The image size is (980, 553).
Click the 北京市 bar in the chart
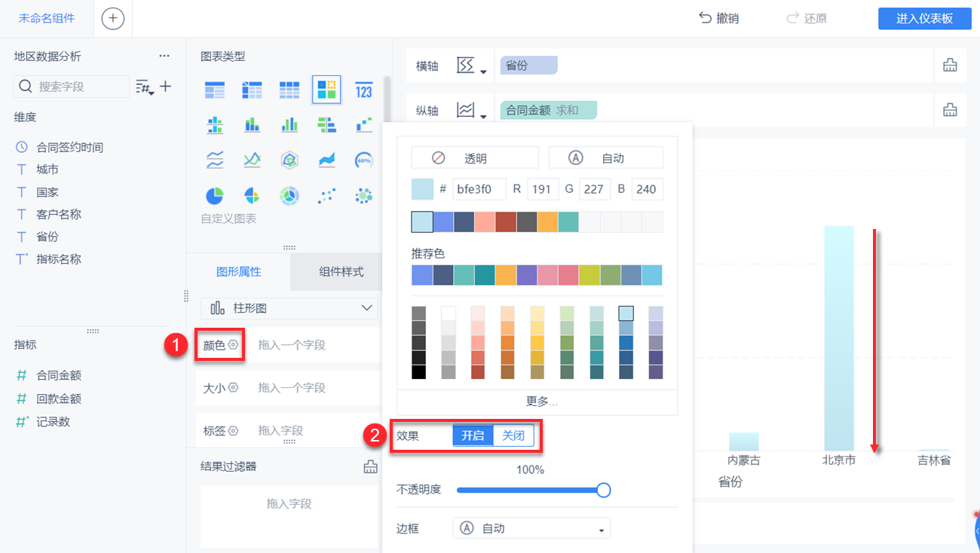click(x=839, y=338)
